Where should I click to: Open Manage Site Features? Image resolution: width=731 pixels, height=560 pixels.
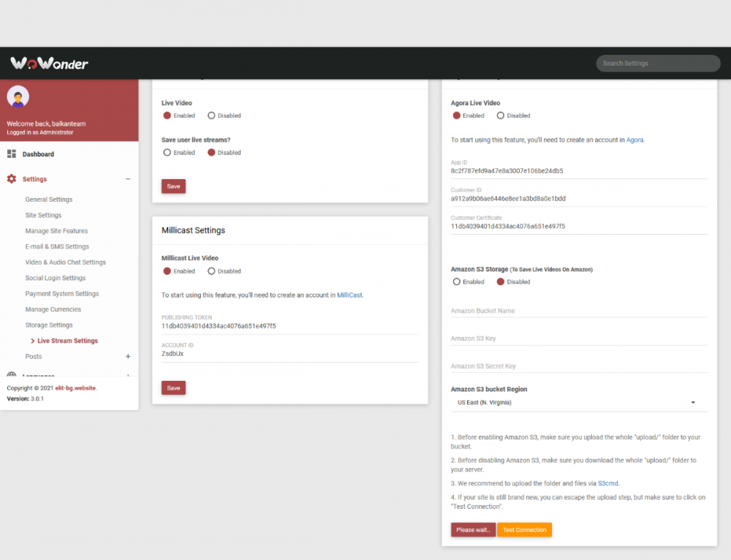[x=56, y=231]
